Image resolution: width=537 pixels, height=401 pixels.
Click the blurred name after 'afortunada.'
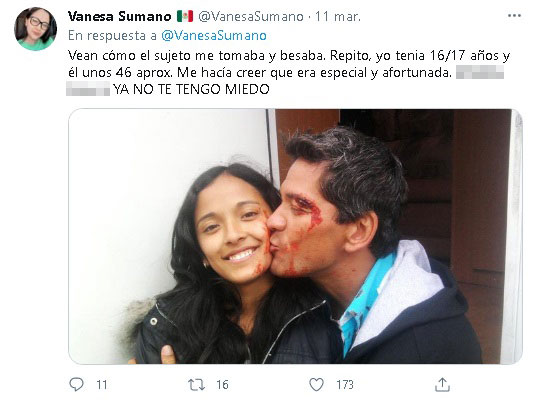point(480,72)
